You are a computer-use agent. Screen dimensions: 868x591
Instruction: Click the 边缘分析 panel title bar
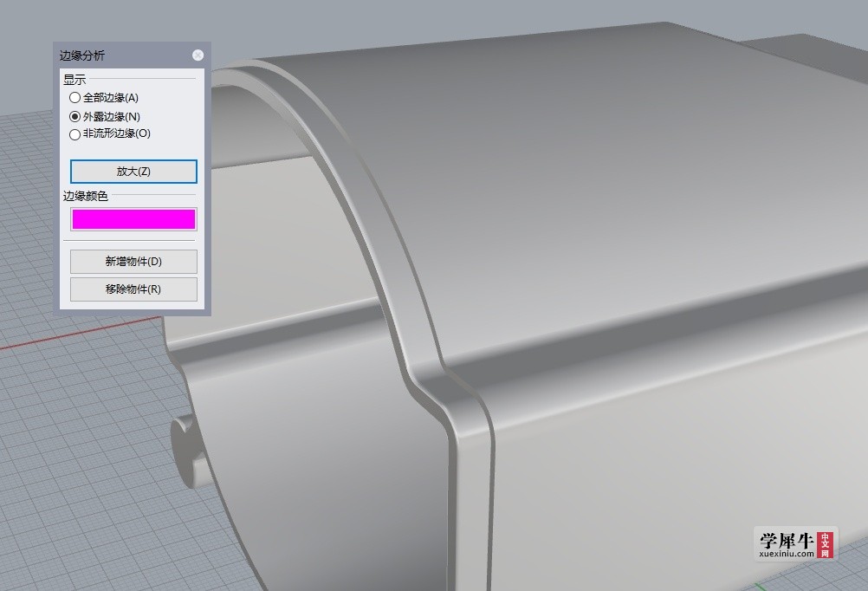click(132, 55)
